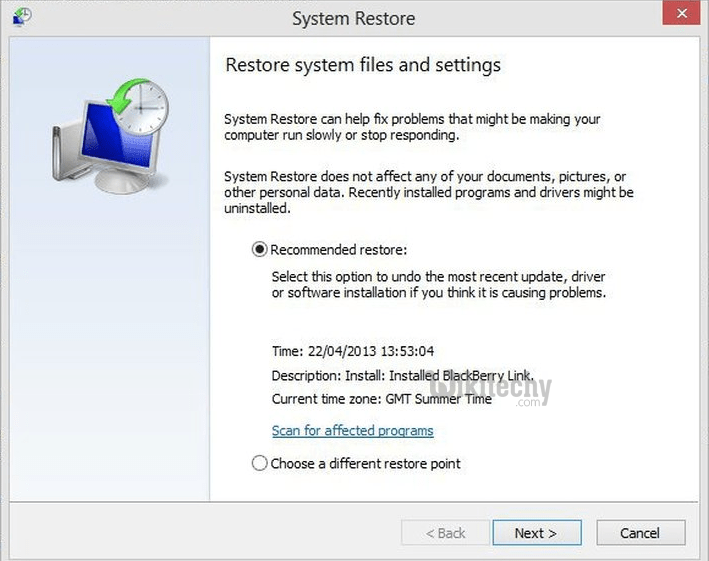Click the restore point time 22/04/2013 13:53:04
The width and height of the screenshot is (709, 561).
(353, 351)
